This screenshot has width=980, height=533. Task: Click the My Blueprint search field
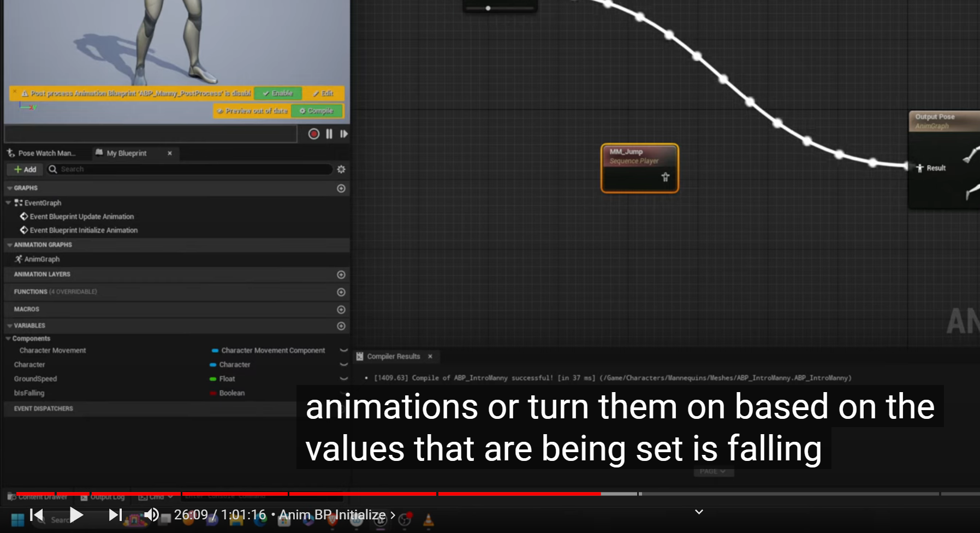tap(189, 169)
